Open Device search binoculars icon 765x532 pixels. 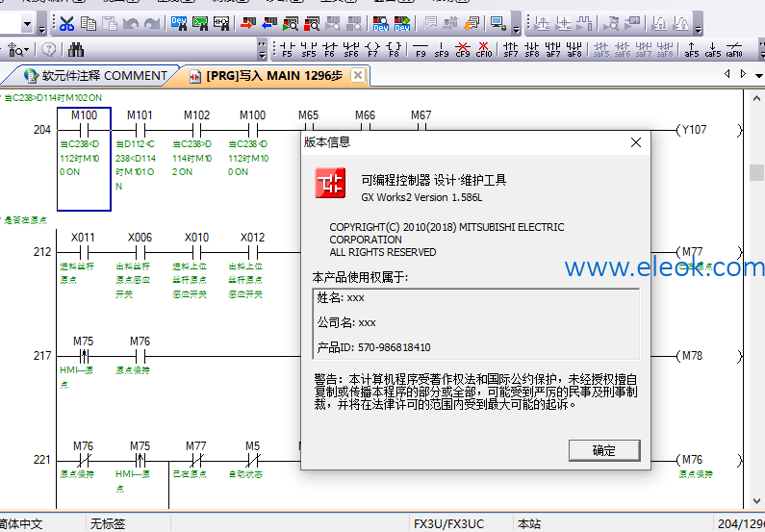coord(179,23)
